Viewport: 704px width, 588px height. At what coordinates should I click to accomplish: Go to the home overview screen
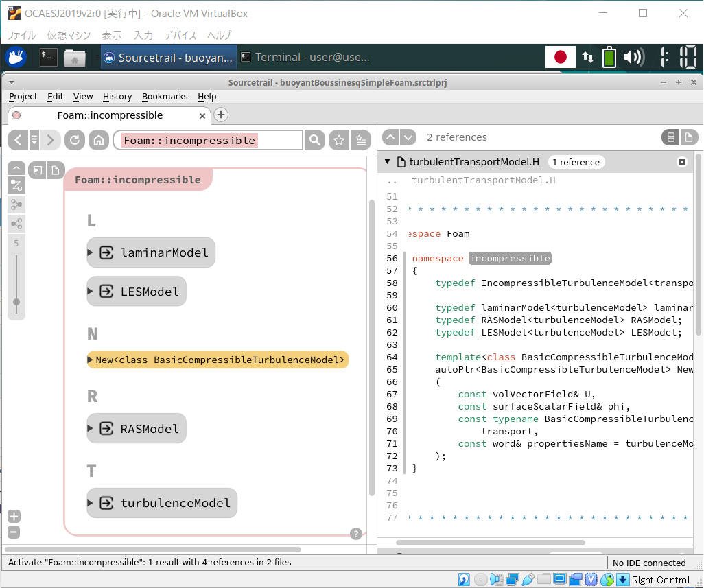pos(99,141)
